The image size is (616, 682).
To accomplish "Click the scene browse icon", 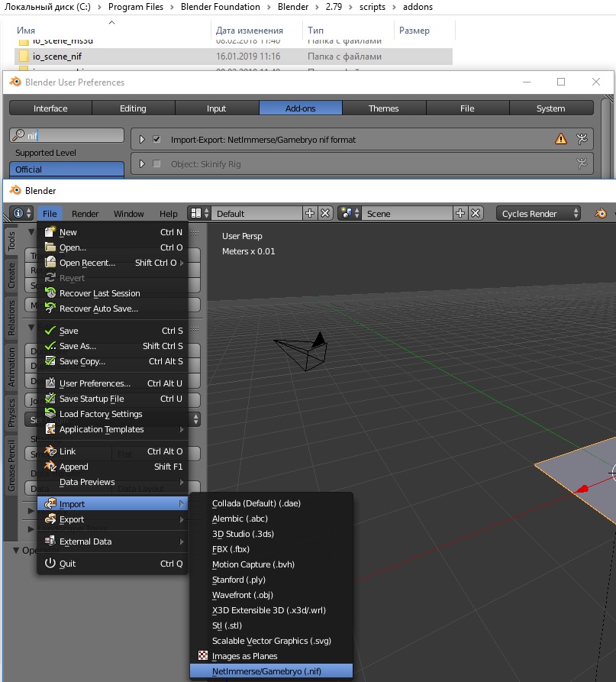I will (350, 214).
